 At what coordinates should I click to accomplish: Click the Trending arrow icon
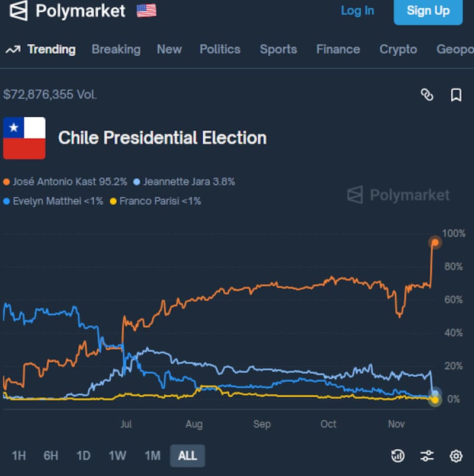pos(12,50)
